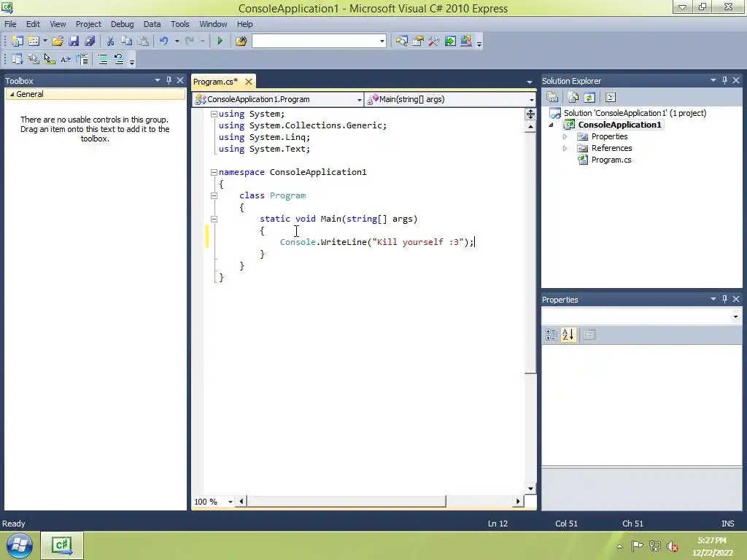Click the Undo arrow icon
Screen dimensions: 747x560
tap(164, 42)
